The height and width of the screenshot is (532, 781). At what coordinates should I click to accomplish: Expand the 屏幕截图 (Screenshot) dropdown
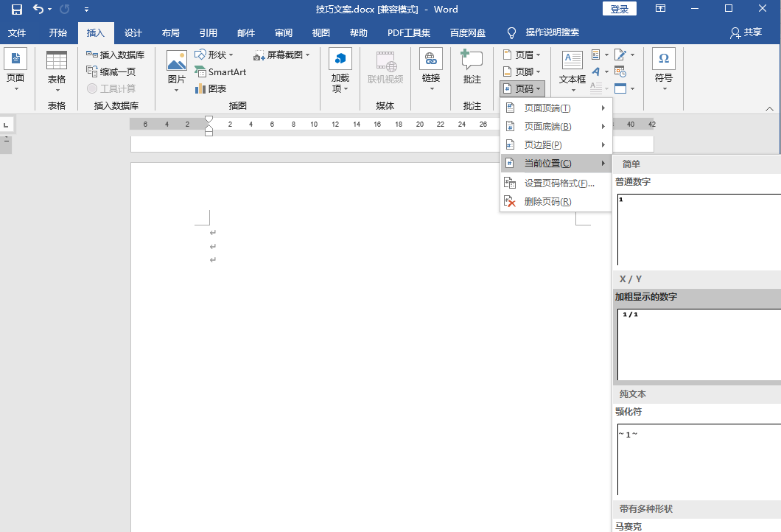(x=282, y=55)
